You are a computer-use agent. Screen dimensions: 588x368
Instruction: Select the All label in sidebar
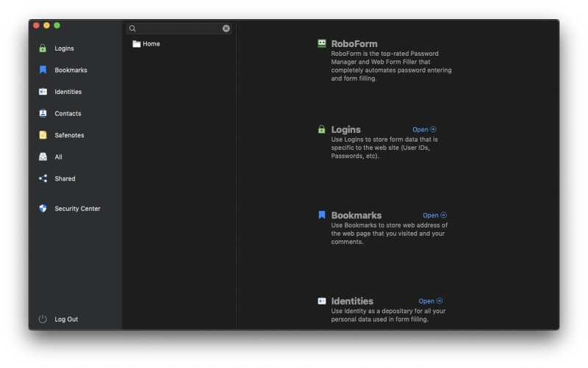coord(59,157)
